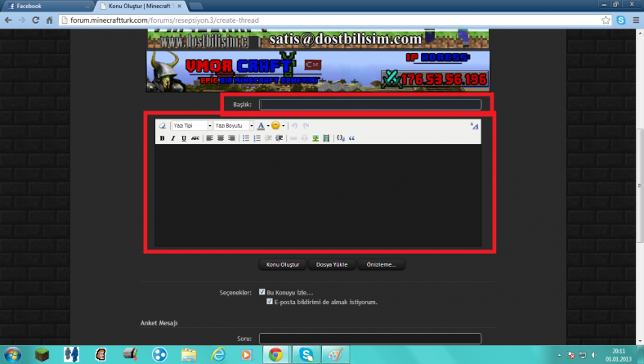Image resolution: width=644 pixels, height=364 pixels.
Task: Open Internet Explorer from taskbar
Action: pyautogui.click(x=218, y=354)
